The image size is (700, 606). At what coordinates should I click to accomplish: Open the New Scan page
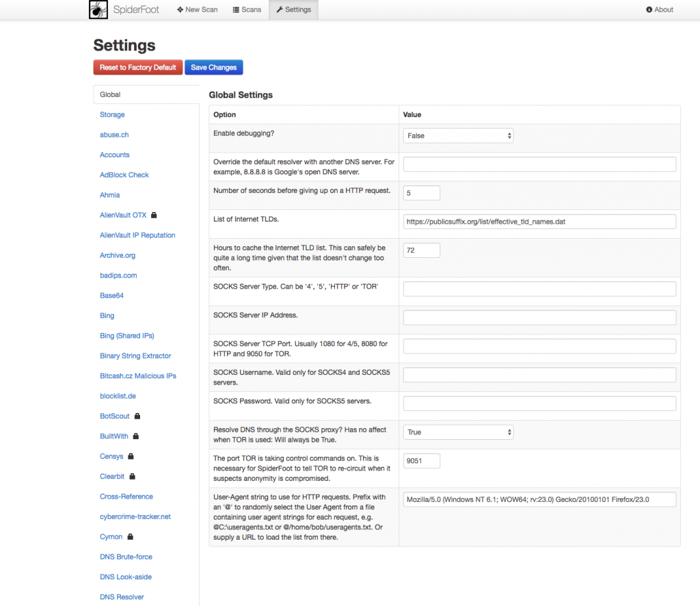pos(198,10)
